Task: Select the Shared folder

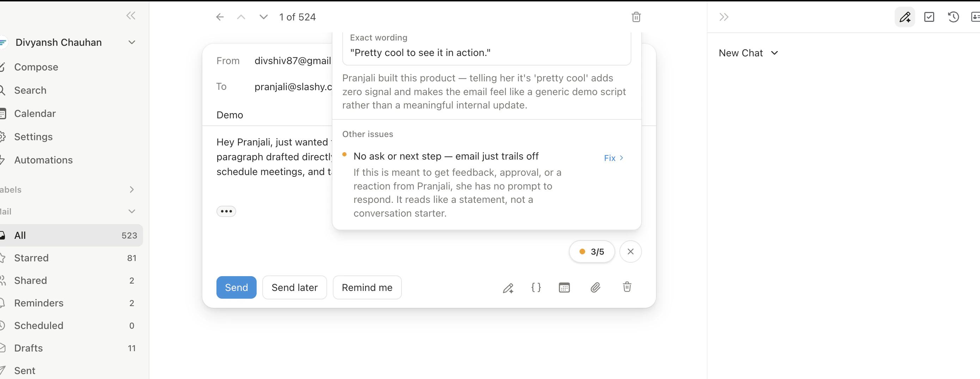Action: 71,280
